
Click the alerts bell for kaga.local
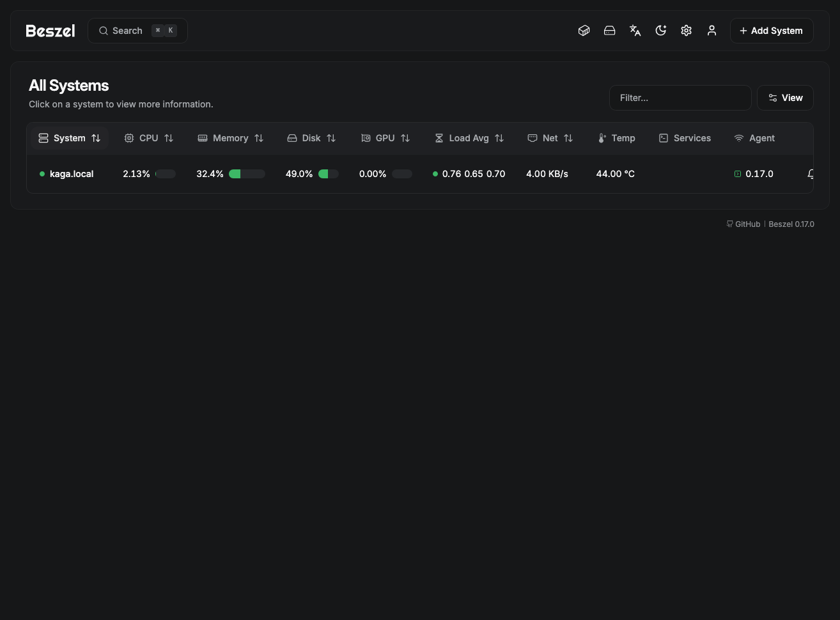pos(810,174)
